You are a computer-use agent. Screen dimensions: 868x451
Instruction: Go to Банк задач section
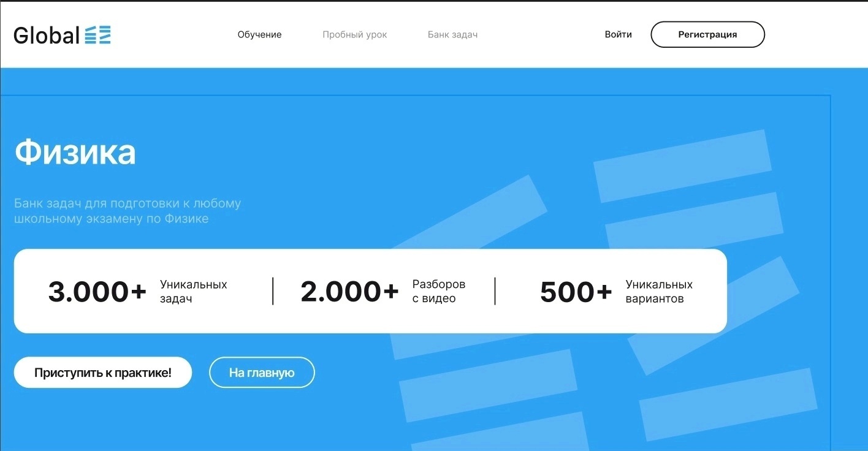452,35
